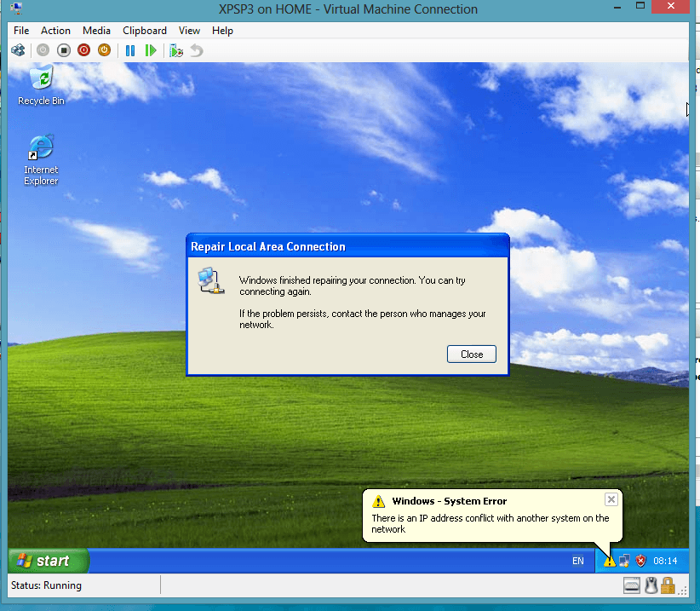700x611 pixels.
Task: Click the network icon inside repair dialog
Action: (210, 280)
